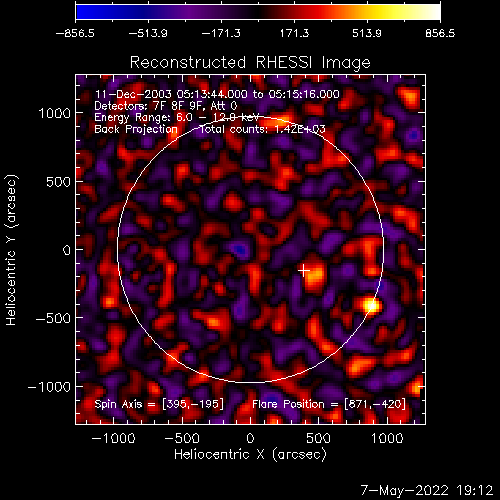Screen dimensions: 500x500
Task: Click the 'Heliocentric Y (arcsec)' axis title
Action: coord(11,250)
